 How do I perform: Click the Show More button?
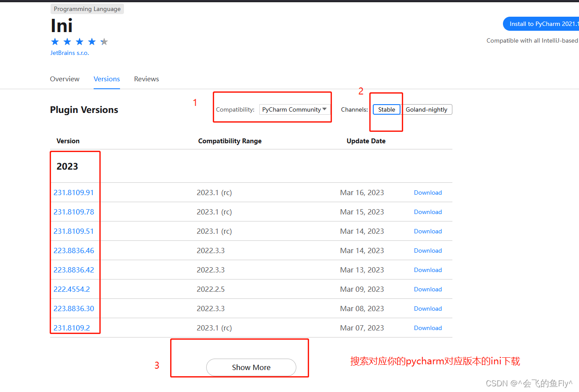251,367
